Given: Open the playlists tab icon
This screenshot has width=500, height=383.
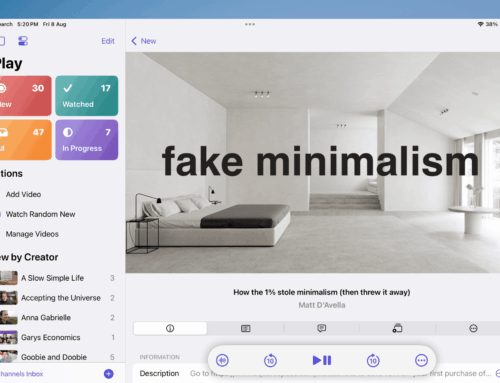Looking at the screenshot, I should pyautogui.click(x=397, y=328).
